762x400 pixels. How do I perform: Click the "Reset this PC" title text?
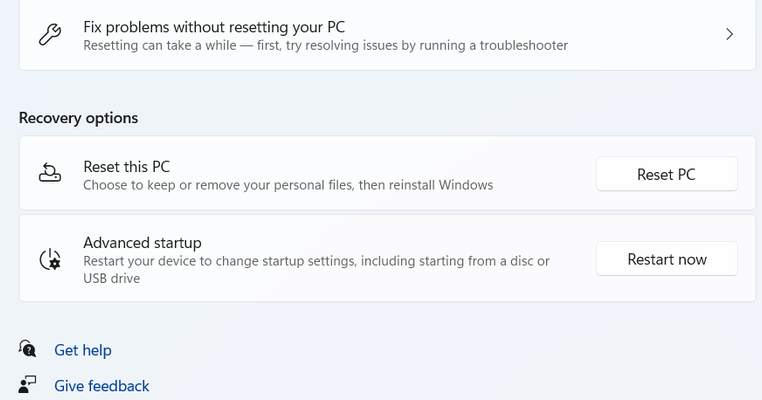pyautogui.click(x=126, y=167)
